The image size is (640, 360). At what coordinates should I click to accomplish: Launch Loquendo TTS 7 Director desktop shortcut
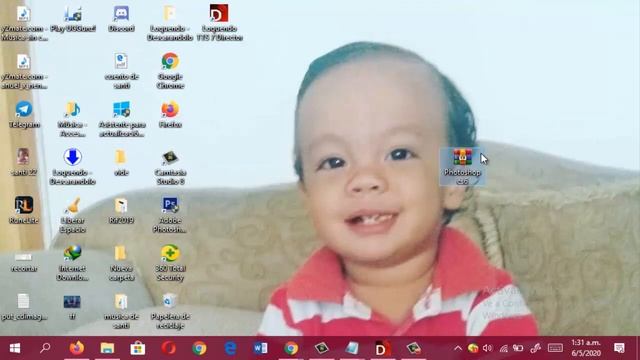219,23
